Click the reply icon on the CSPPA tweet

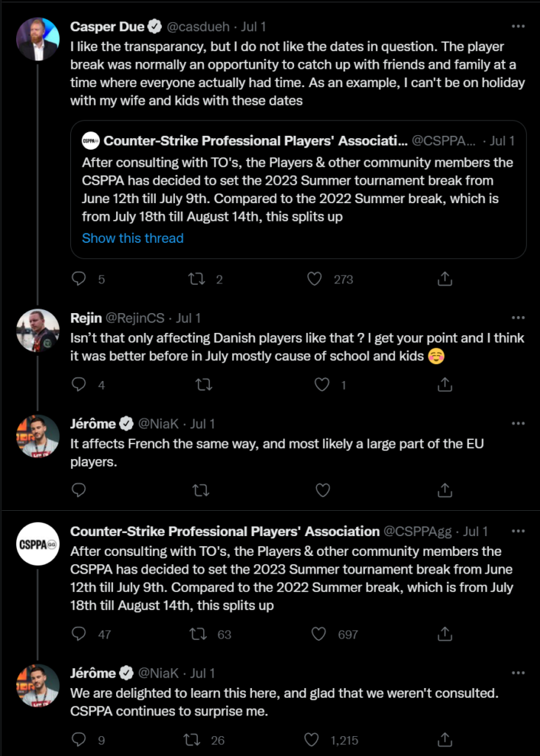click(x=79, y=634)
